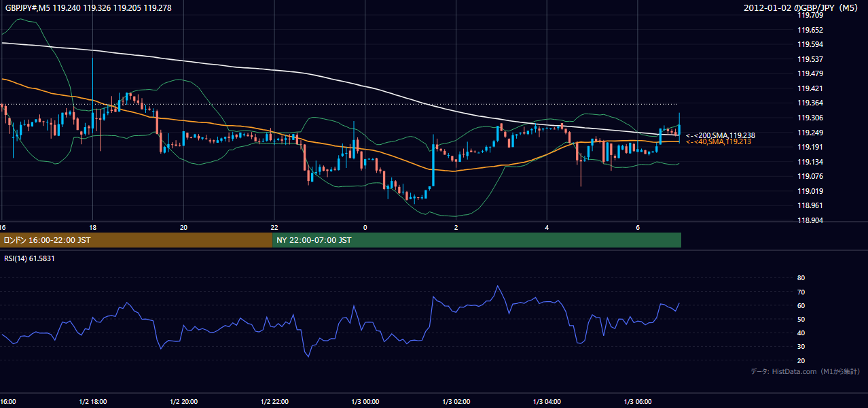This screenshot has height=408, width=868.
Task: Click price axis value 119.652
Action: (810, 30)
